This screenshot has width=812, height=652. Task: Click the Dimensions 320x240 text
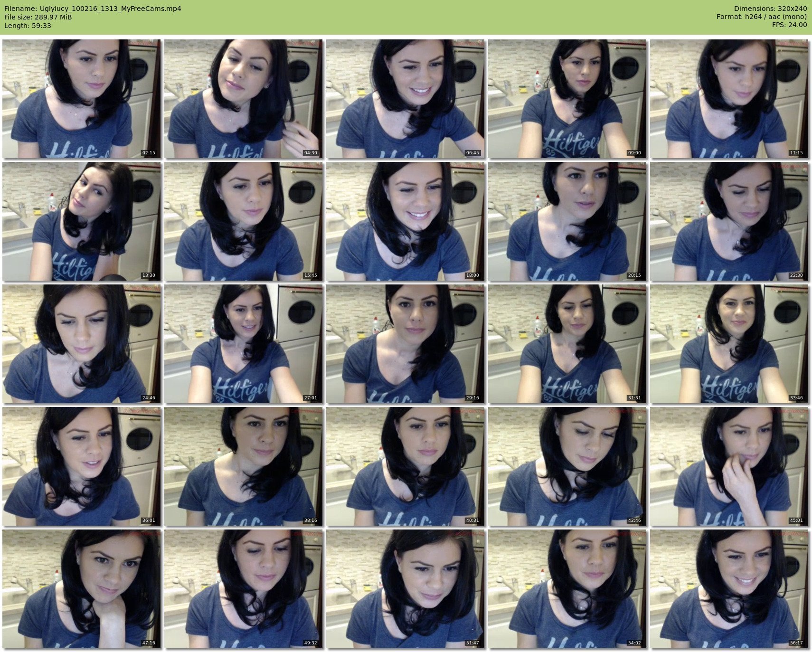[x=770, y=9]
